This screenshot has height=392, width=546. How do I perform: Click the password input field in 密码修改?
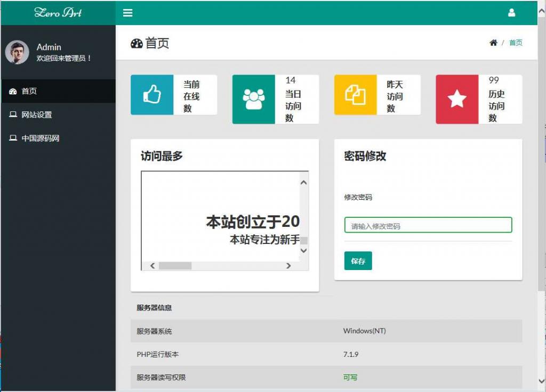427,225
